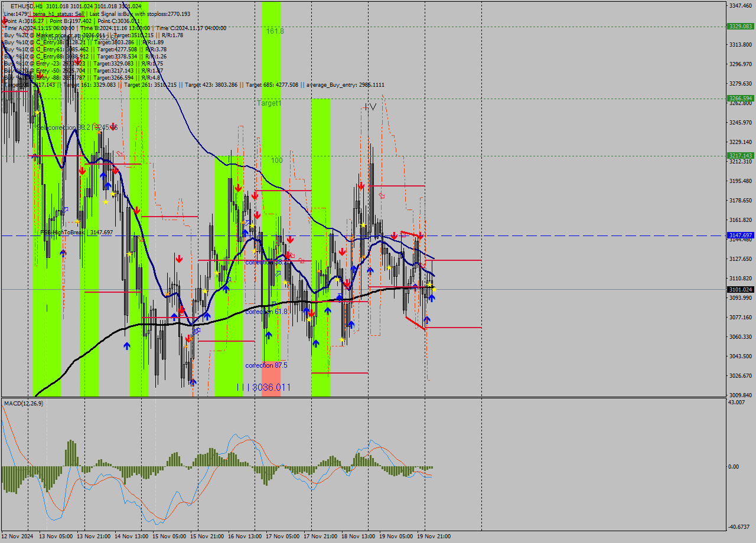
Task: Select the 'Last Signal is:Buy with stoploss:2770.193' line
Action: click(139, 14)
